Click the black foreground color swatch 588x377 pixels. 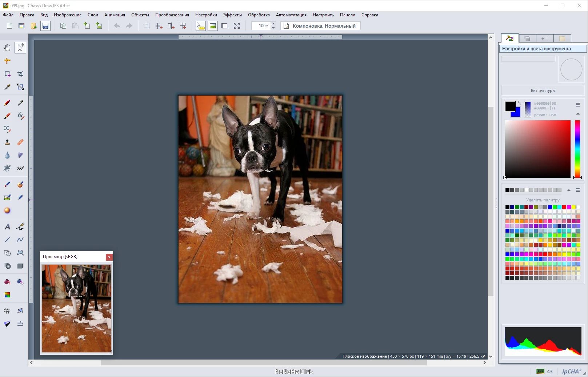[509, 106]
